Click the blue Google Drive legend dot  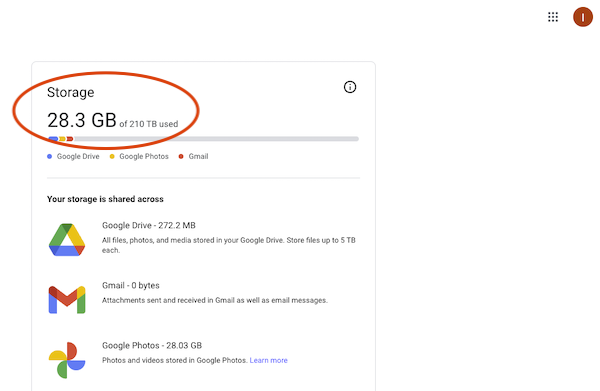pyautogui.click(x=49, y=156)
